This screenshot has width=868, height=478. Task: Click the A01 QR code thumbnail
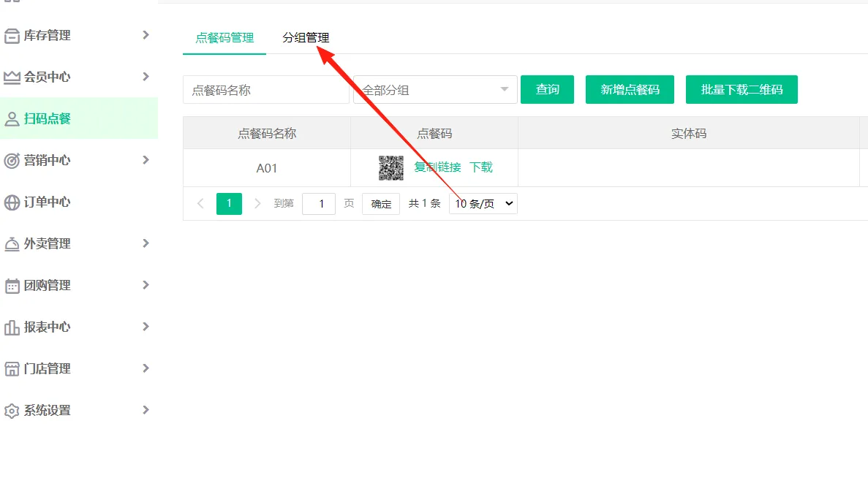(390, 168)
